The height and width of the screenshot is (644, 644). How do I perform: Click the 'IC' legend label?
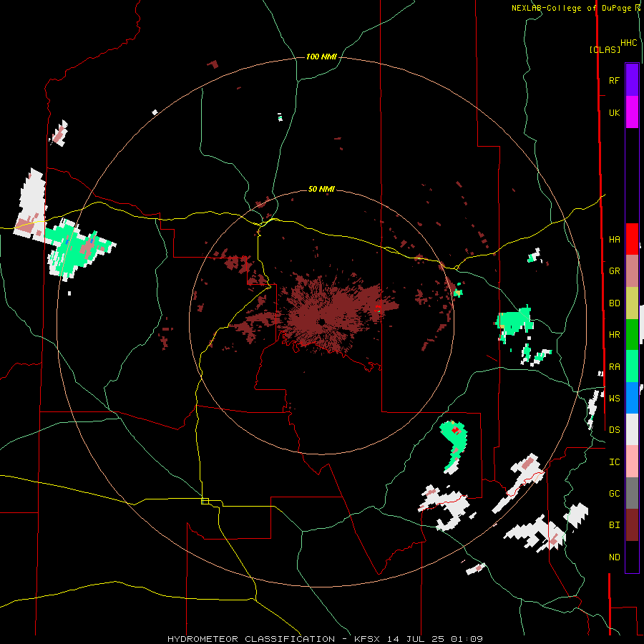(614, 462)
